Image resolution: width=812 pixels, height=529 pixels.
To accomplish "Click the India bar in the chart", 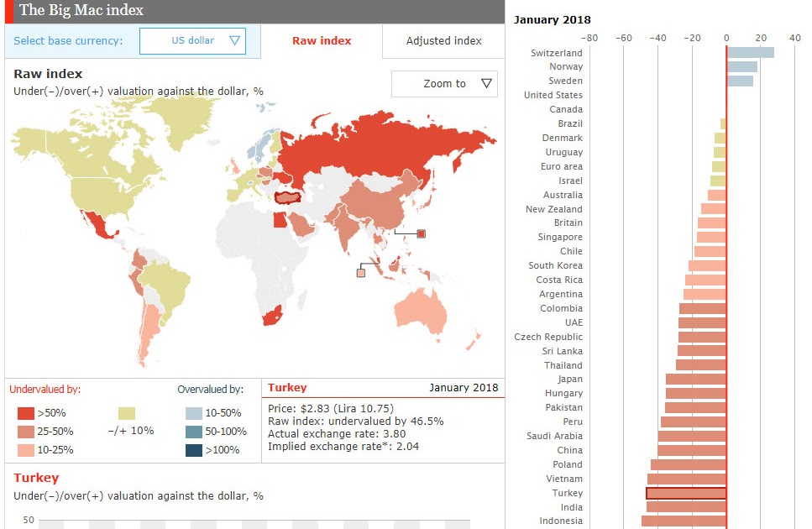I will coord(686,507).
